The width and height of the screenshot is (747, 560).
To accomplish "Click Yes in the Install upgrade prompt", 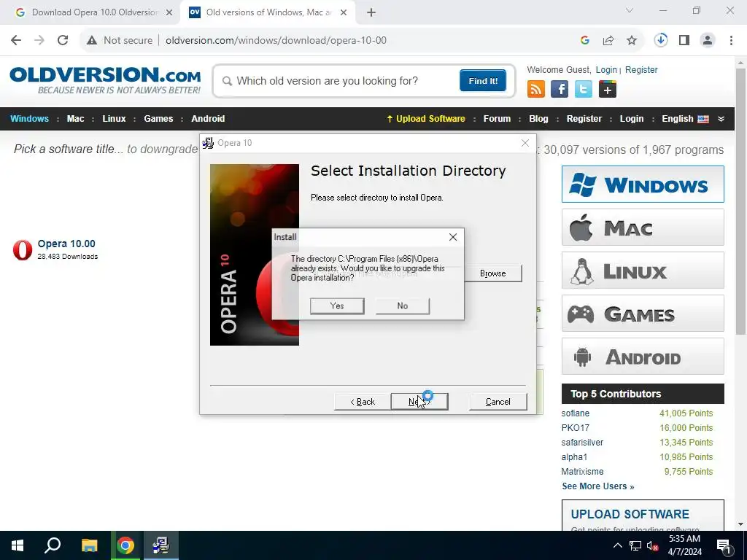I will [337, 306].
